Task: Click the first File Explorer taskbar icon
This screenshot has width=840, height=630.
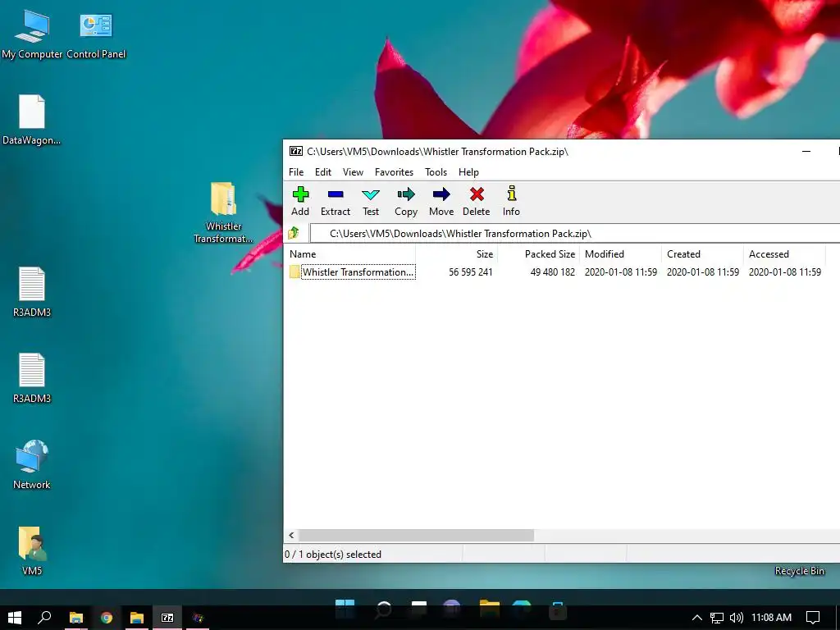Action: pos(76,618)
